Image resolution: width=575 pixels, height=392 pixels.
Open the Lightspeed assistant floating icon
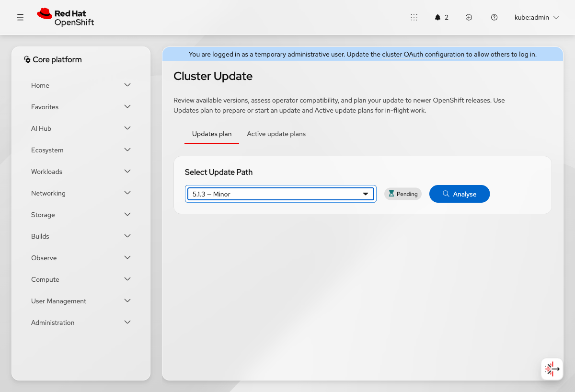click(552, 369)
